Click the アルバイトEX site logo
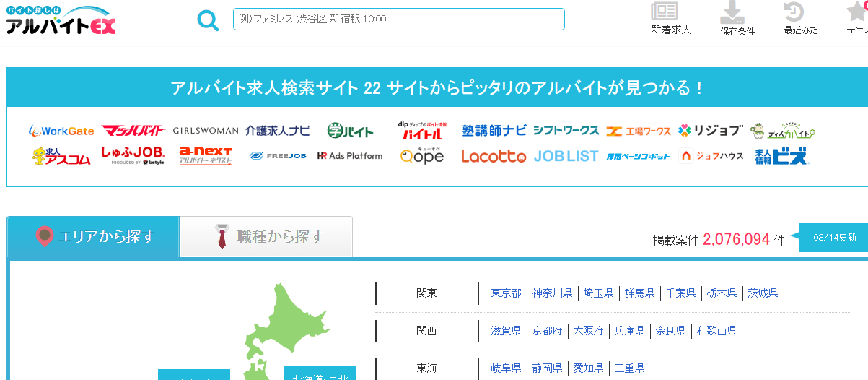This screenshot has height=380, width=868. (60, 20)
